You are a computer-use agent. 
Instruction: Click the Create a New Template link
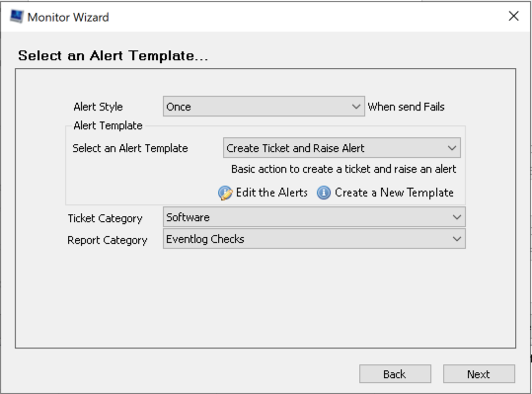pos(394,193)
